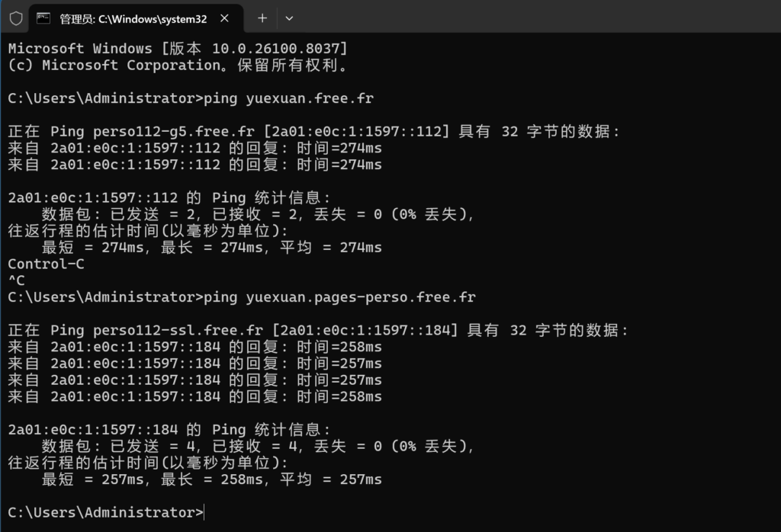
Task: Click the '已发送 = 4' packet statistics line
Action: (258, 446)
